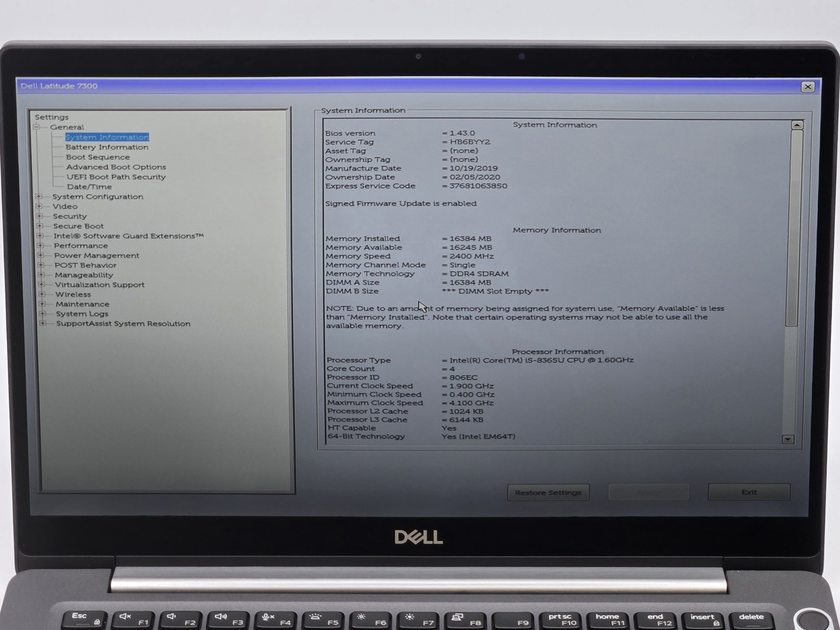Click the Processor ID 806EC value
This screenshot has height=630, width=840.
tap(464, 377)
